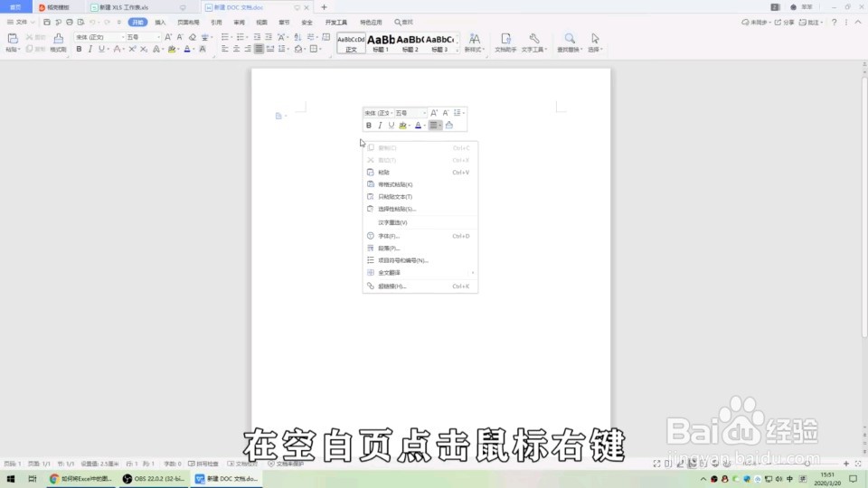868x488 pixels.
Task: Center align text in the ribbon
Action: pyautogui.click(x=236, y=49)
